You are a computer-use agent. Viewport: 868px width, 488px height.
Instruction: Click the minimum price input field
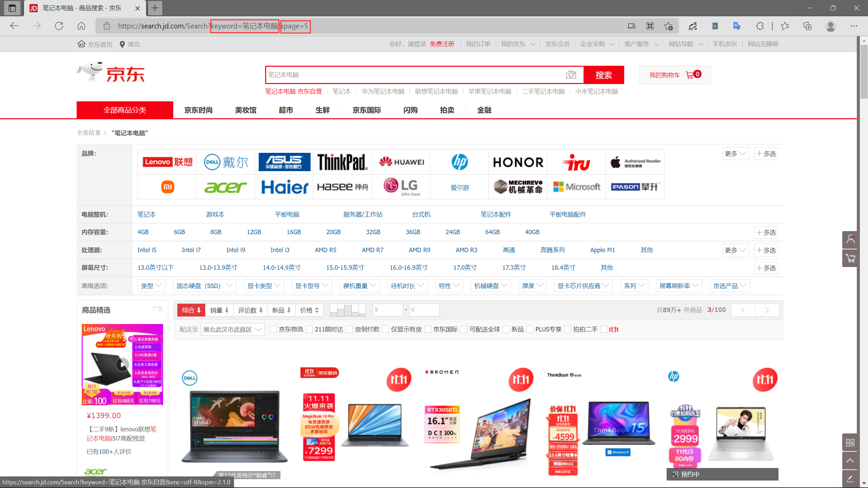pos(388,310)
